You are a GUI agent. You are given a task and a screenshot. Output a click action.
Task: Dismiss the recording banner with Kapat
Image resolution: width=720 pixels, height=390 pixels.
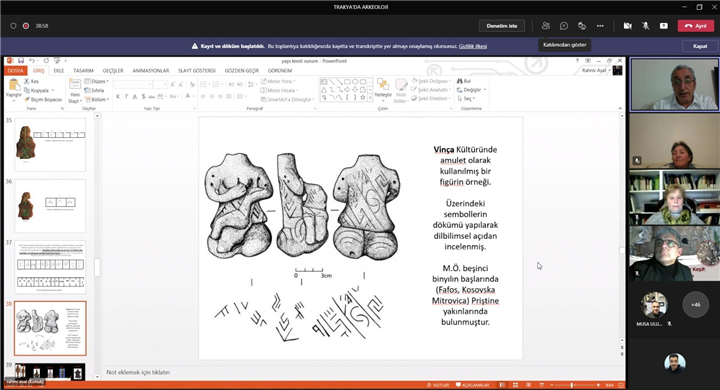pyautogui.click(x=700, y=46)
